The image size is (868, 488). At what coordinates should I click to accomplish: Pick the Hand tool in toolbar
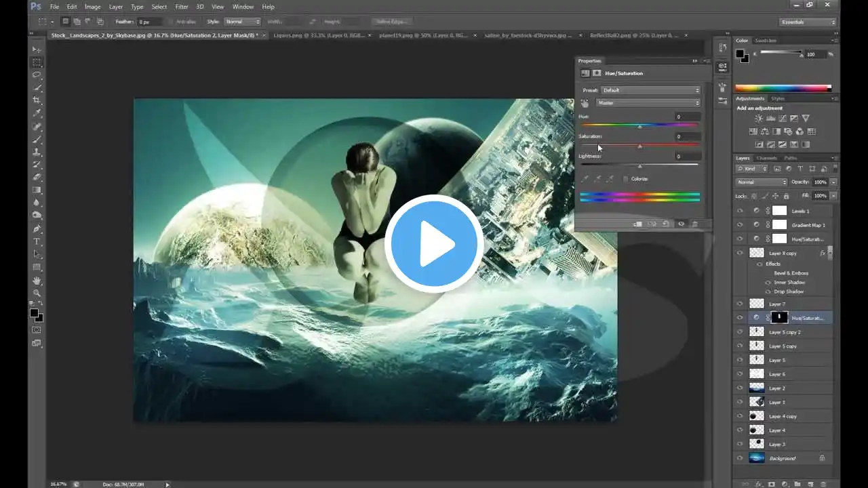tap(37, 280)
